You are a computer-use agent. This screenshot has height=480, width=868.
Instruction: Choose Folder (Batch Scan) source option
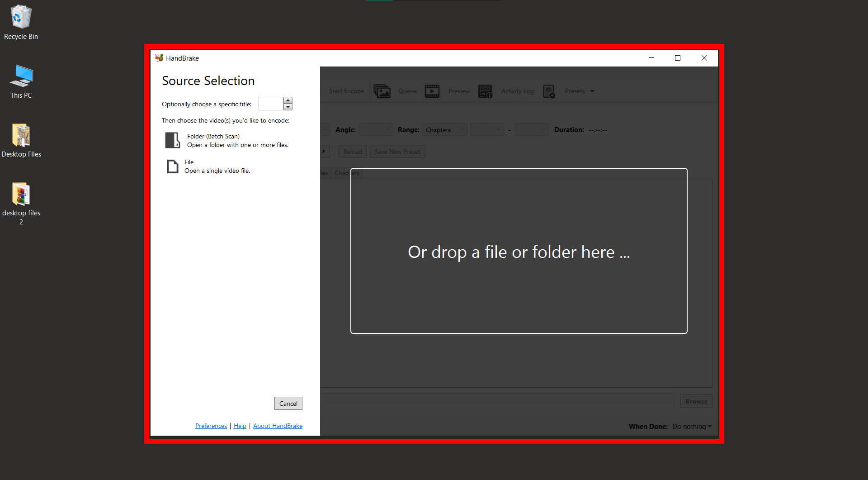213,140
